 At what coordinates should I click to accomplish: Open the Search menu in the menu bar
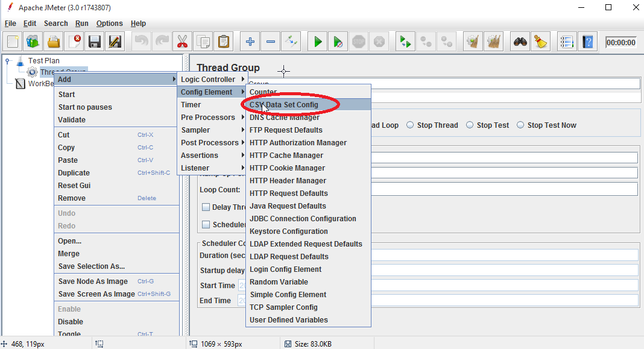coord(56,24)
